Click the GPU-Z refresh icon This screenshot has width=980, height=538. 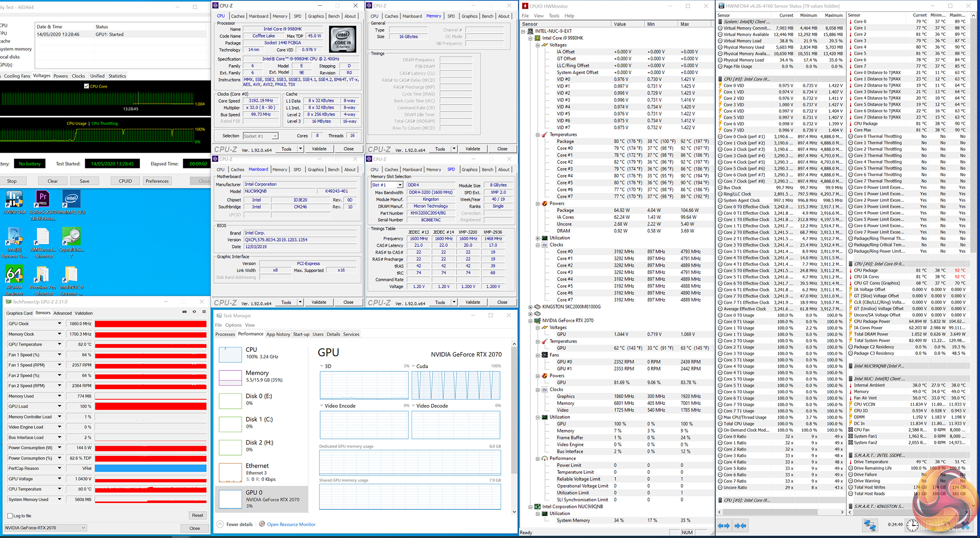(x=194, y=312)
